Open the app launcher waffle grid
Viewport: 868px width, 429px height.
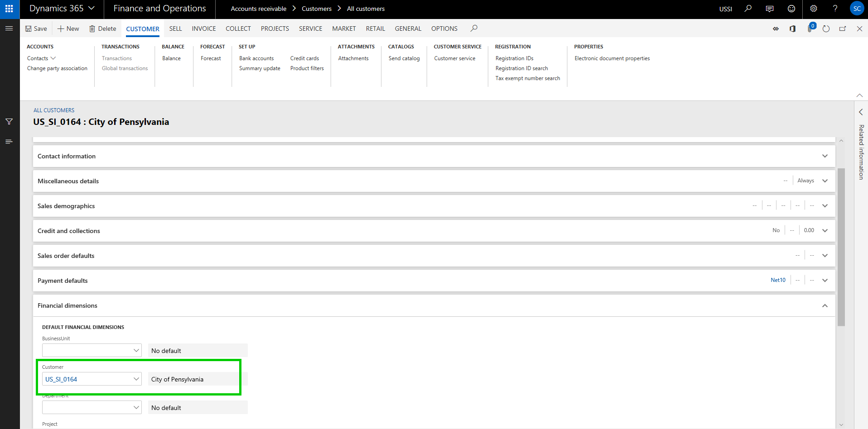tap(9, 9)
